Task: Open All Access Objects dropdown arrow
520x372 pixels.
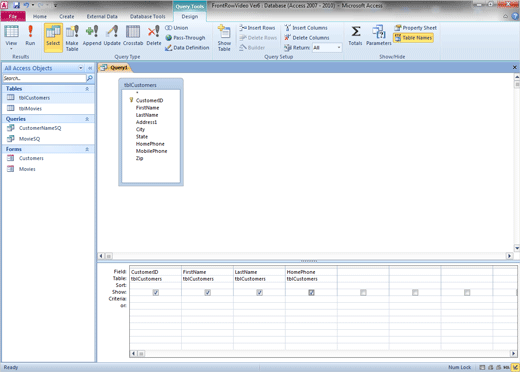Action: 81,68
